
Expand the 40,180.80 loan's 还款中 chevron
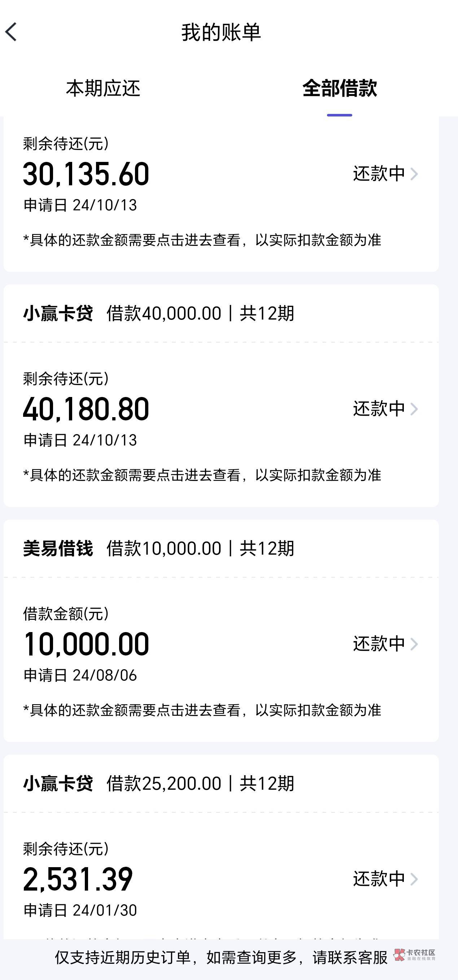coord(414,409)
